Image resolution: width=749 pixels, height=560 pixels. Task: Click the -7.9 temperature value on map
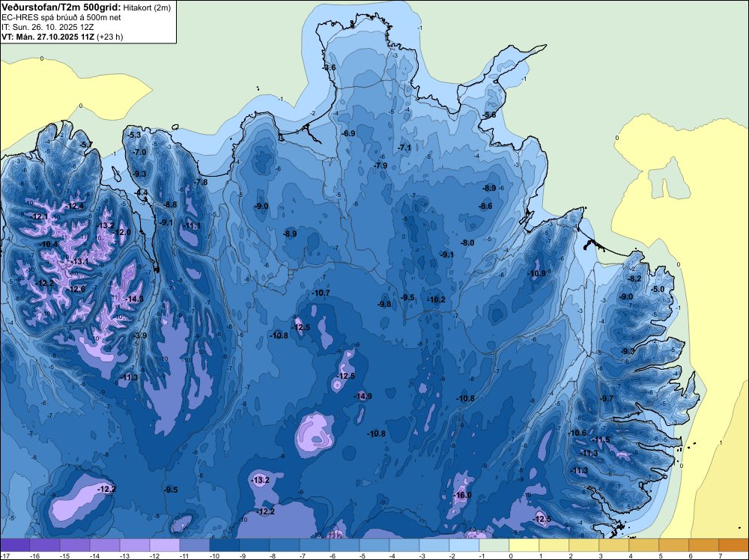pos(380,165)
